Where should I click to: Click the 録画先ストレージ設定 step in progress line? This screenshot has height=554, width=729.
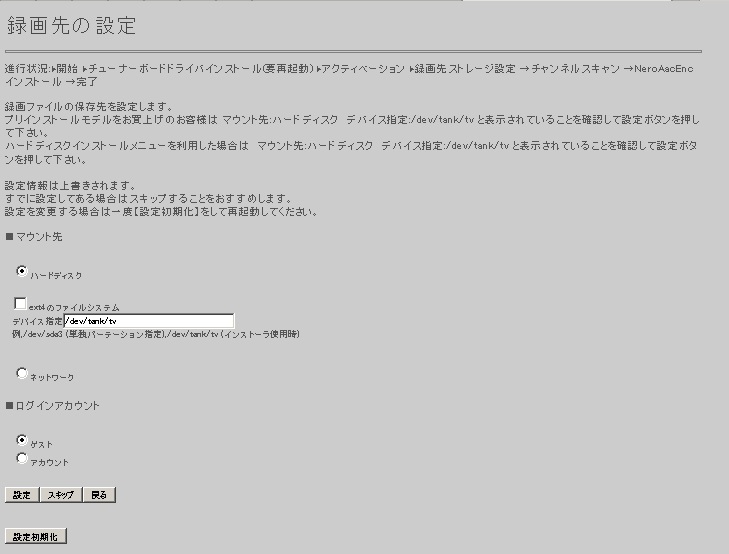(467, 69)
